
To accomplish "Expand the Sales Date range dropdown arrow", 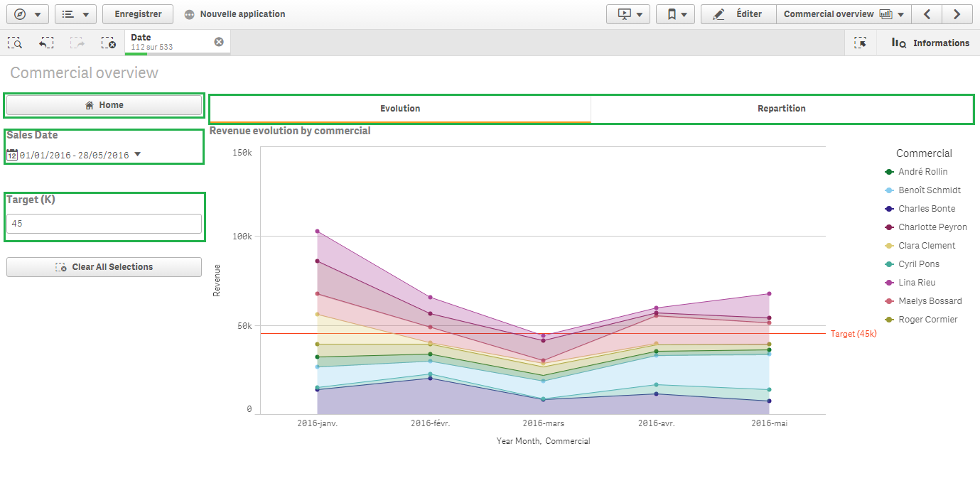I will point(137,154).
